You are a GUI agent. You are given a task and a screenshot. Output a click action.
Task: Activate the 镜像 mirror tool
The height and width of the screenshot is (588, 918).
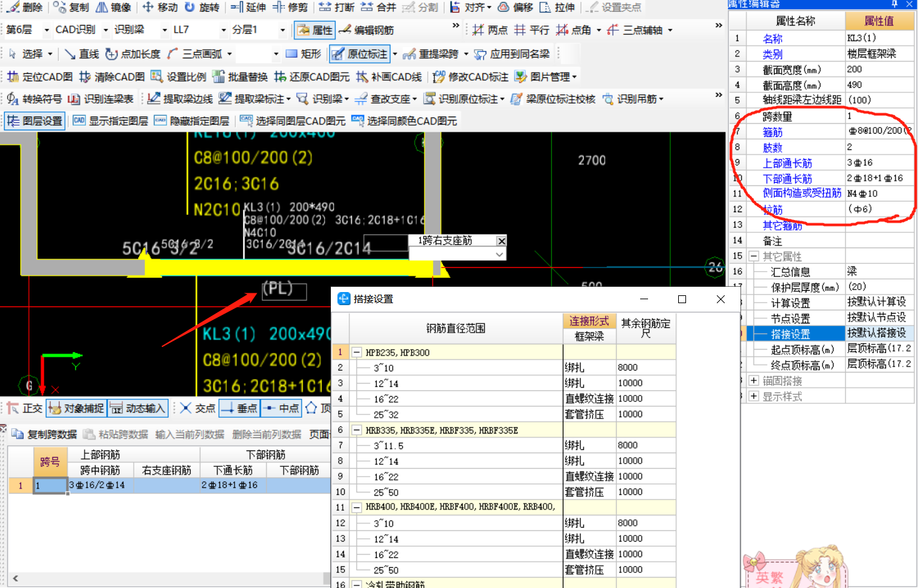113,7
